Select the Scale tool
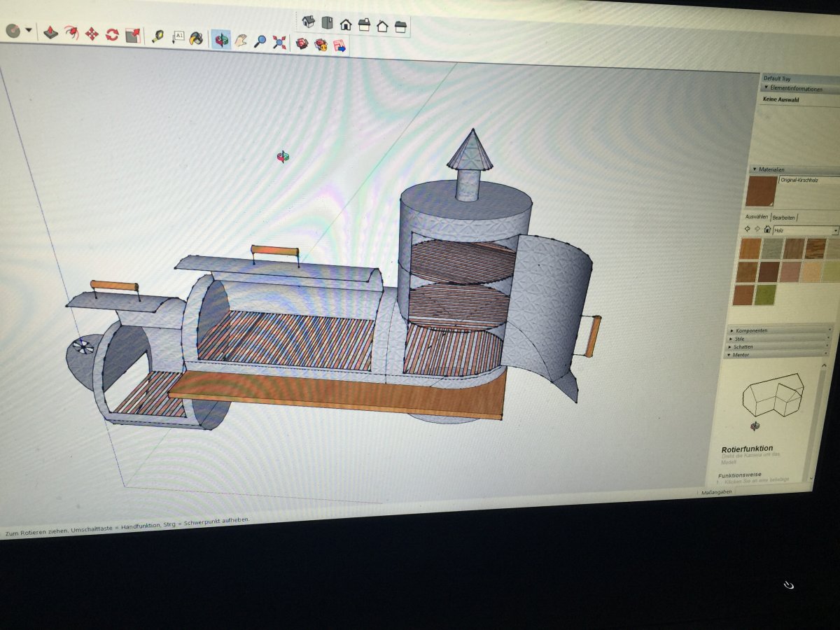The width and height of the screenshot is (840, 630). 133,35
